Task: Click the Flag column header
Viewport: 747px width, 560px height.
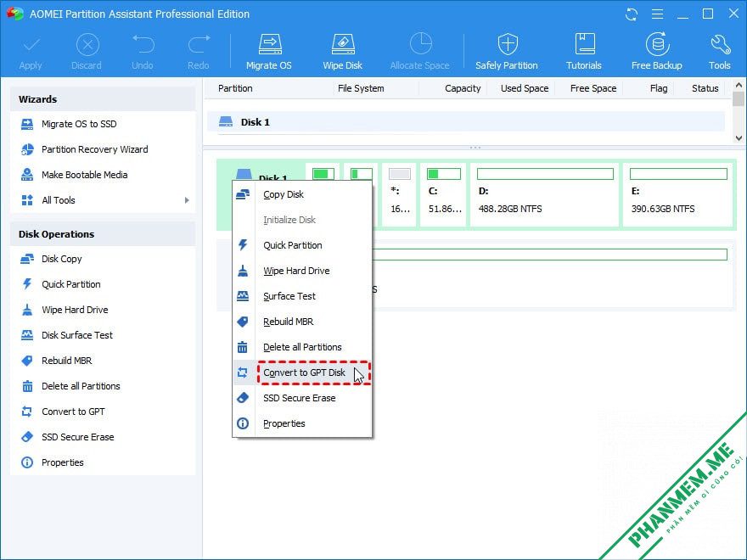Action: coord(659,88)
